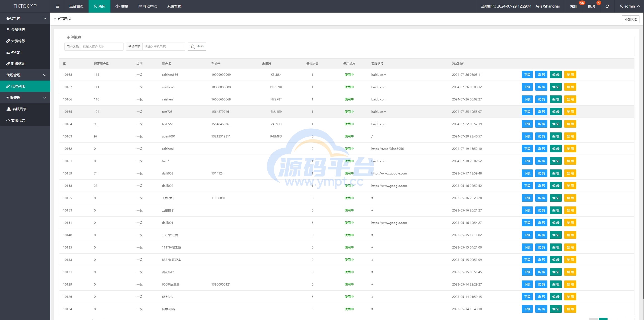Viewport: 644px width, 320px height.
Task: Open 叠加组 in the sidebar
Action: [x=25, y=52]
